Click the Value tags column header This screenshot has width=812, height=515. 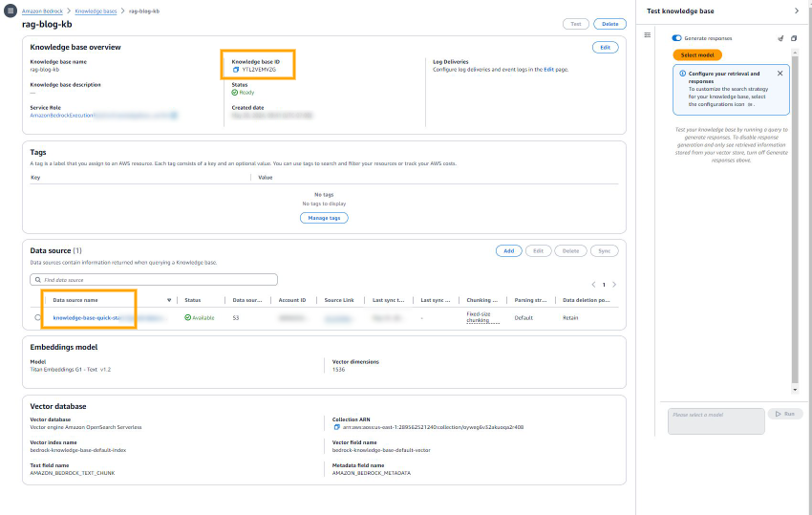[266, 178]
